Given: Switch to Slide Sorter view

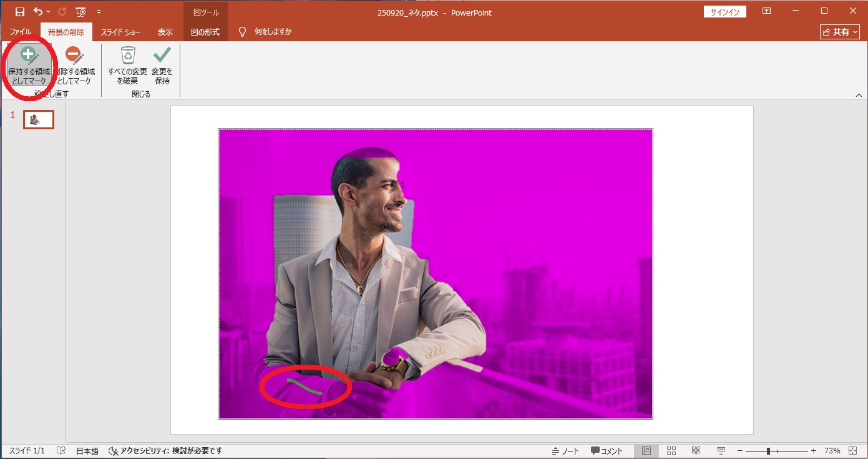Looking at the screenshot, I should (671, 451).
